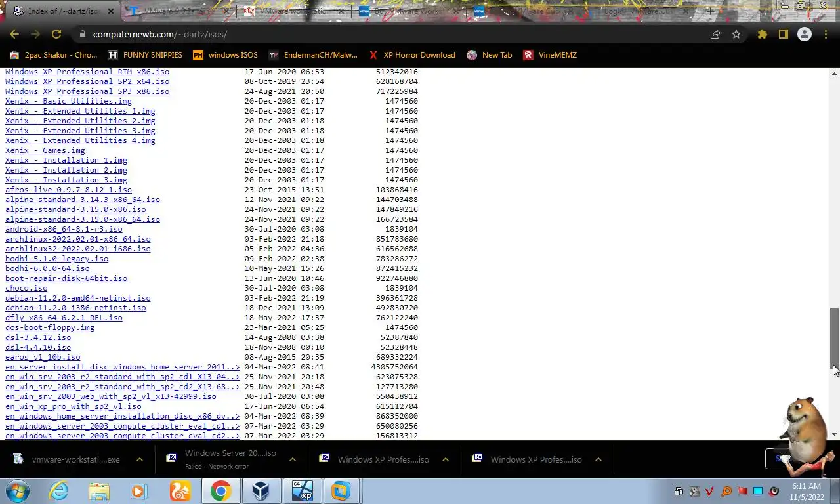
Task: Download bodhi-5.1.0-legacy.iso
Action: point(57,259)
